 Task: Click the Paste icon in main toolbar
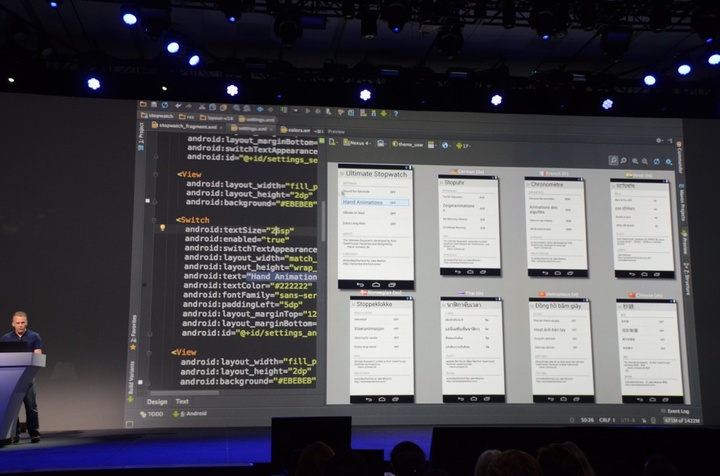click(x=223, y=107)
